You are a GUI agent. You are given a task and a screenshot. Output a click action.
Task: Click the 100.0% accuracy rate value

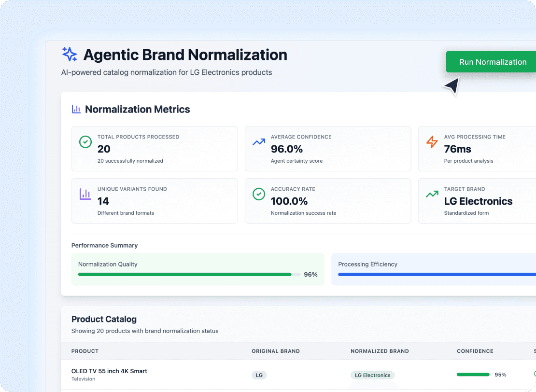click(289, 201)
